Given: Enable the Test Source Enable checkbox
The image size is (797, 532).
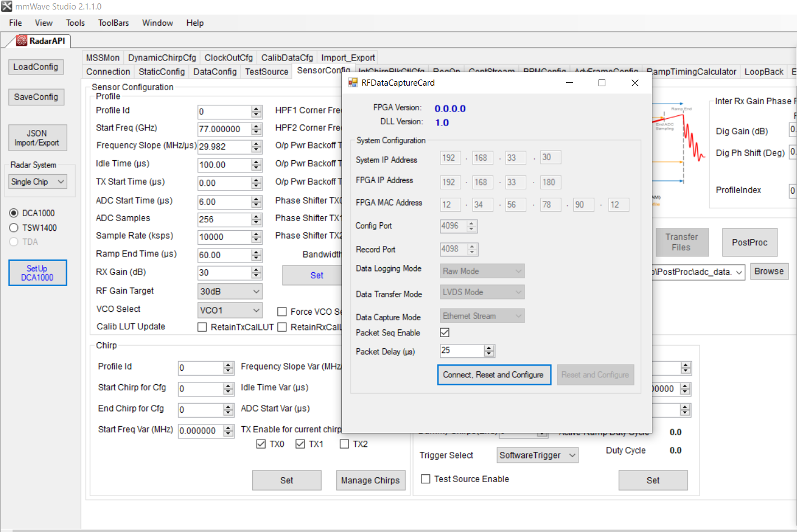Looking at the screenshot, I should pyautogui.click(x=425, y=479).
